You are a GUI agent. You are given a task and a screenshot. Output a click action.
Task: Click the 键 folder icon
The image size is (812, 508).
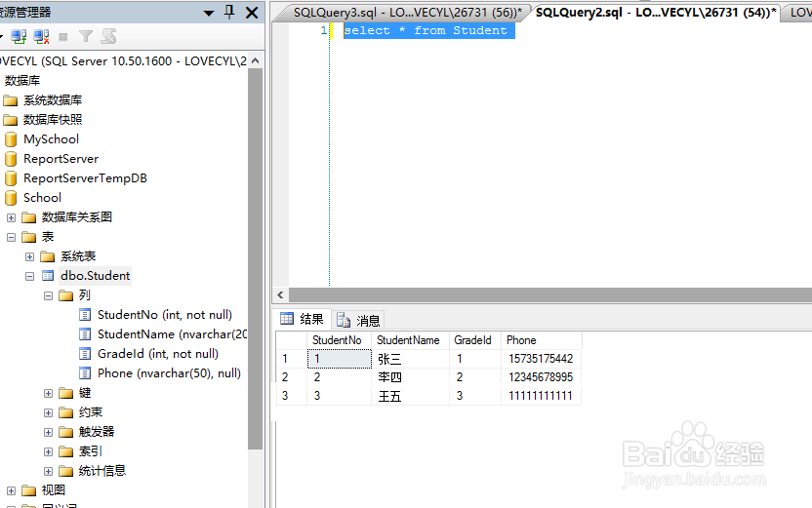[x=65, y=393]
